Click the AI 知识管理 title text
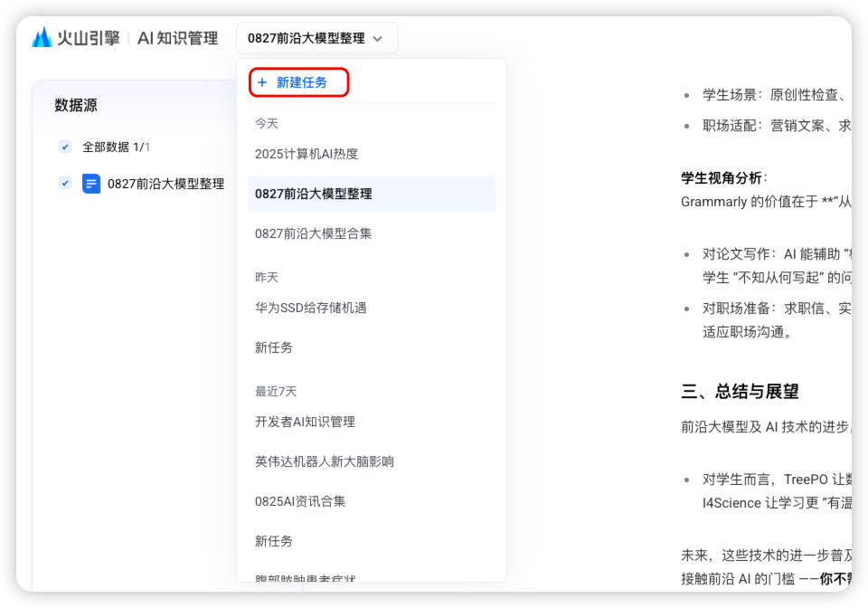The width and height of the screenshot is (868, 608). coord(178,38)
